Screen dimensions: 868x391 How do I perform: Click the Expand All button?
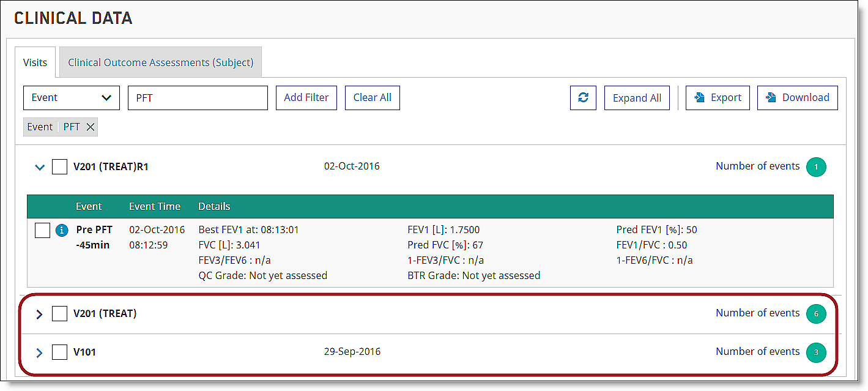coord(637,98)
